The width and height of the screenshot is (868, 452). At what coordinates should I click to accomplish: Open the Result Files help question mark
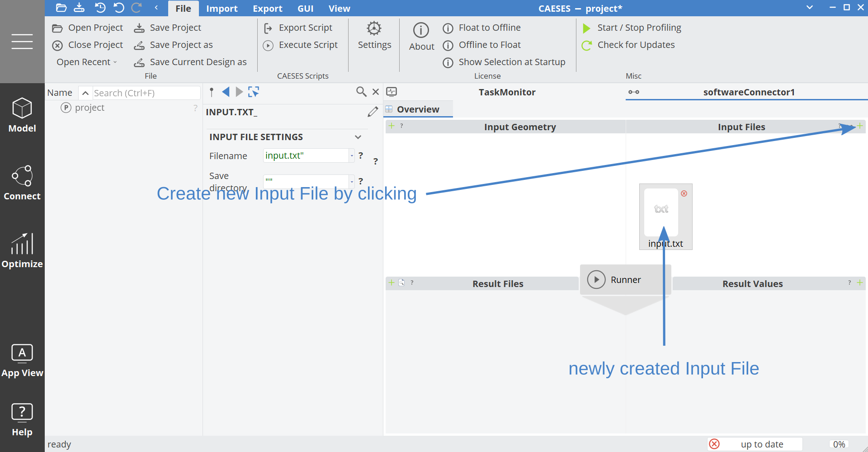[x=412, y=282]
